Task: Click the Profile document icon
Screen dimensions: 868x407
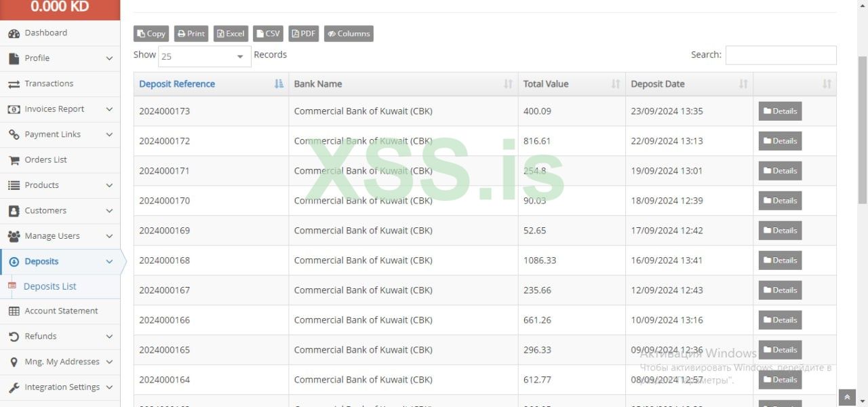Action: pyautogui.click(x=14, y=58)
